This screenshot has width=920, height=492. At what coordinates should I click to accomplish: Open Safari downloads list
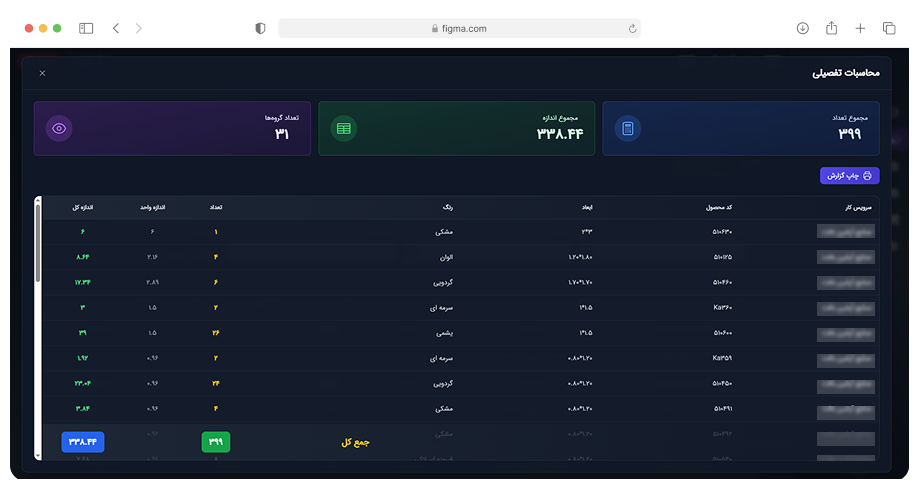click(802, 29)
